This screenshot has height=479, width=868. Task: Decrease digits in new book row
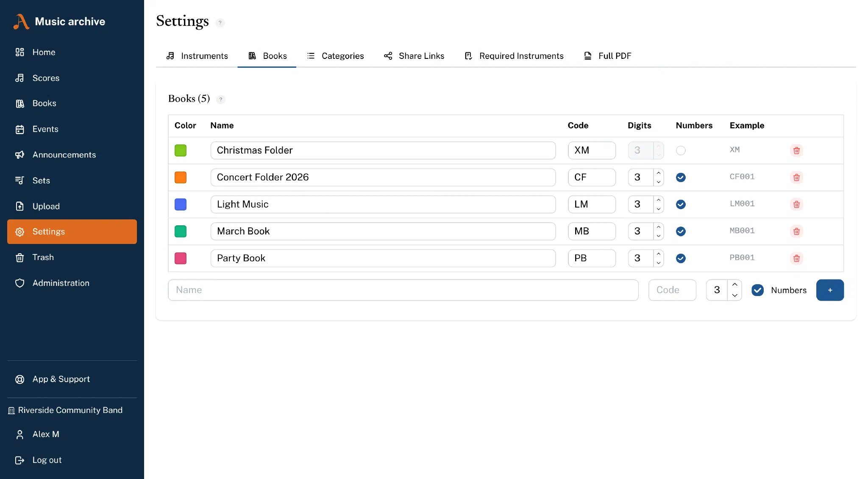click(735, 296)
